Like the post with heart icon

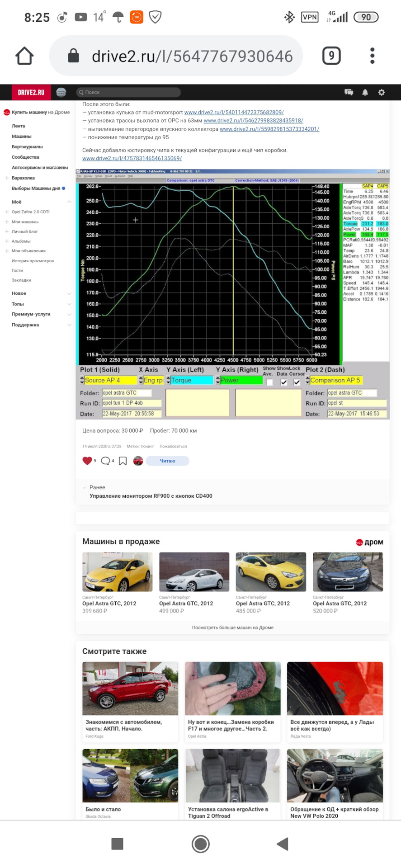(x=87, y=461)
